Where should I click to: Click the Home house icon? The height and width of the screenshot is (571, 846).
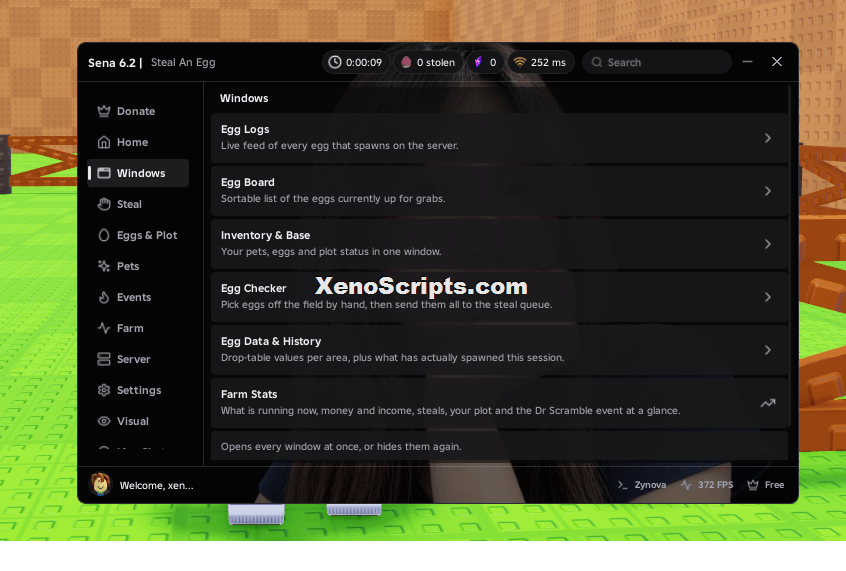(x=104, y=142)
